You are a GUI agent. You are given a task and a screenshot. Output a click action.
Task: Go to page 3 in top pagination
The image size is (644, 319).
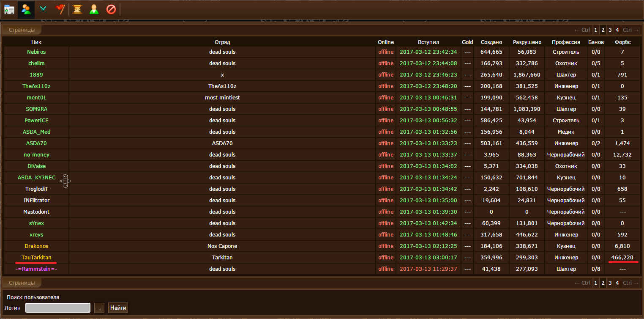click(610, 30)
